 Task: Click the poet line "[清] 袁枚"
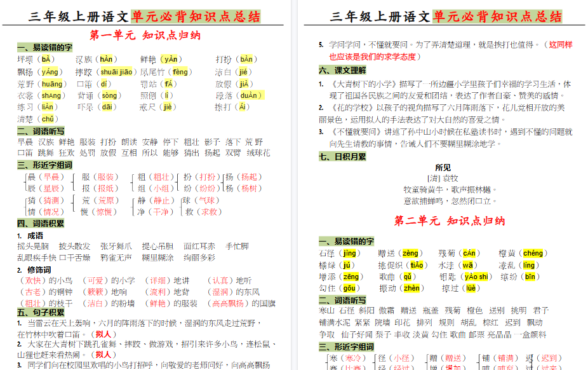point(443,178)
